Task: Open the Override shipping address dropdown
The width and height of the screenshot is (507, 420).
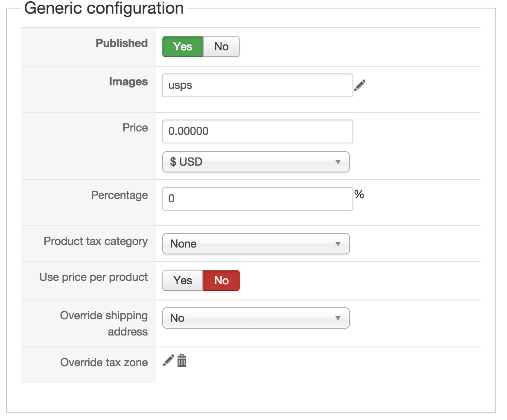Action: pyautogui.click(x=256, y=318)
